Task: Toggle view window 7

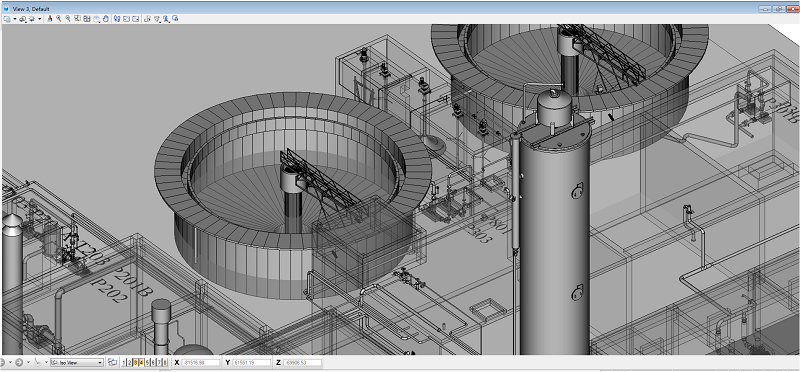Action: click(x=159, y=362)
